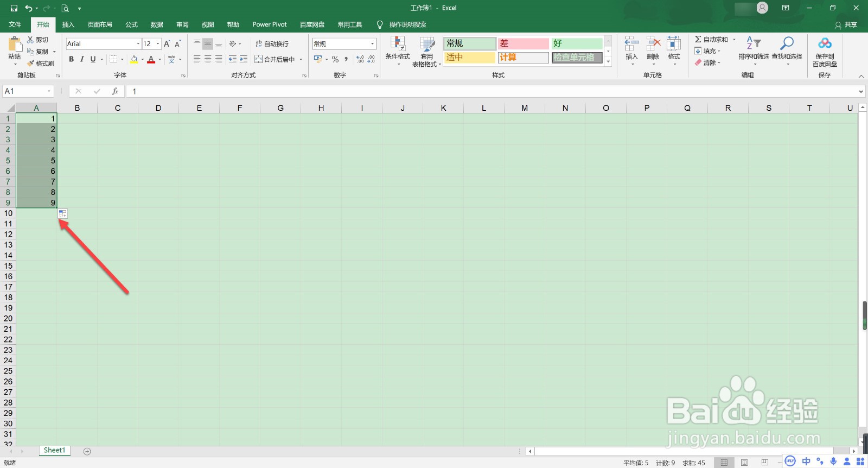The width and height of the screenshot is (868, 468).
Task: Open cell Format (格式) menu
Action: [x=674, y=51]
